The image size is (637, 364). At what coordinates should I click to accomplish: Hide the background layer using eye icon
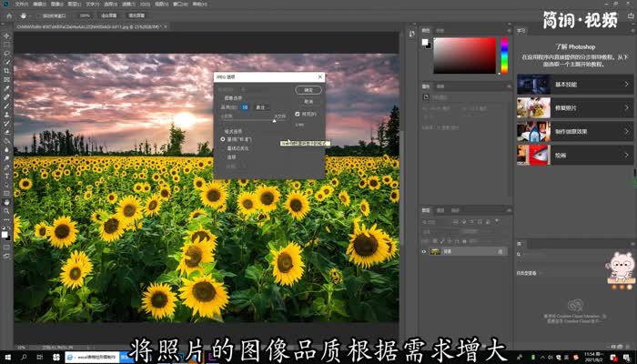(424, 251)
